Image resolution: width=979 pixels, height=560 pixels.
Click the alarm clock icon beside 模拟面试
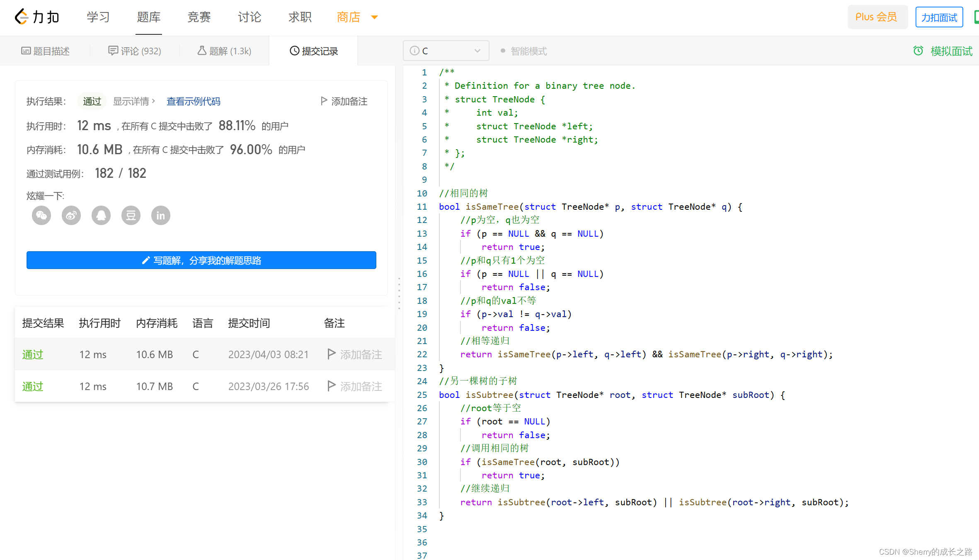pyautogui.click(x=918, y=51)
